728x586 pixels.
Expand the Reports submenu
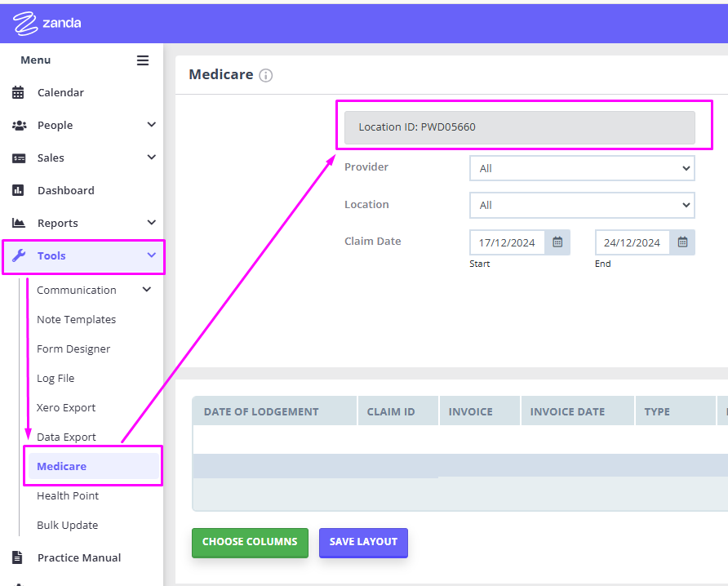tap(151, 223)
